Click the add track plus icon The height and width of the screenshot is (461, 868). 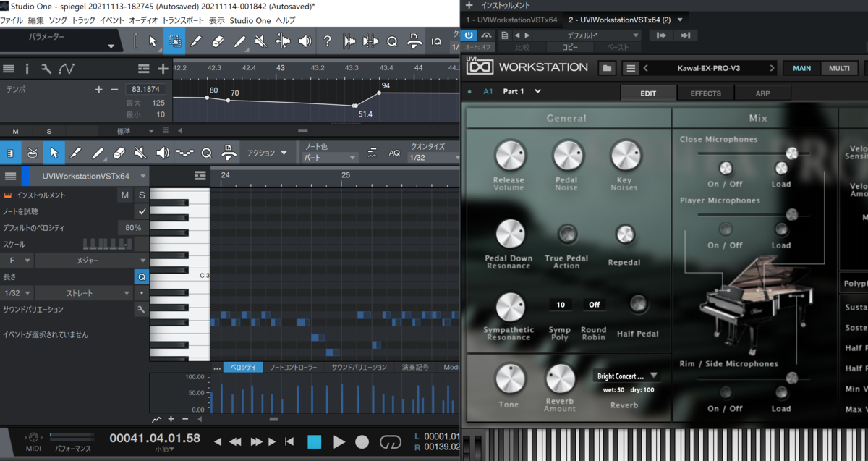pos(163,69)
